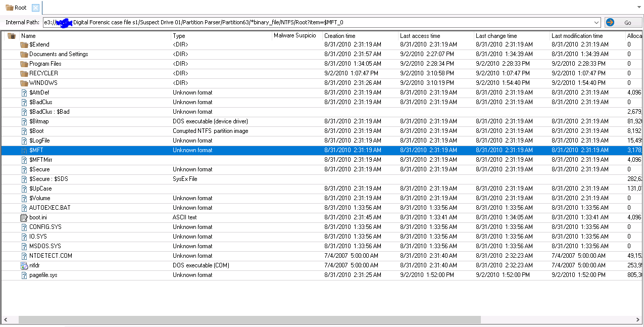Viewport: 644px width, 327px height.
Task: Click the $Secure row name text
Action: 39,169
